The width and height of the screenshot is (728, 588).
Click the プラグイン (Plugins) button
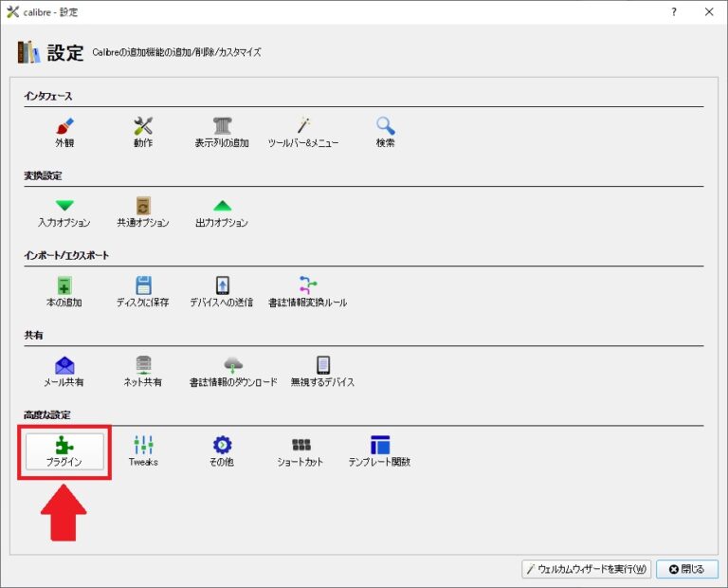coord(64,451)
